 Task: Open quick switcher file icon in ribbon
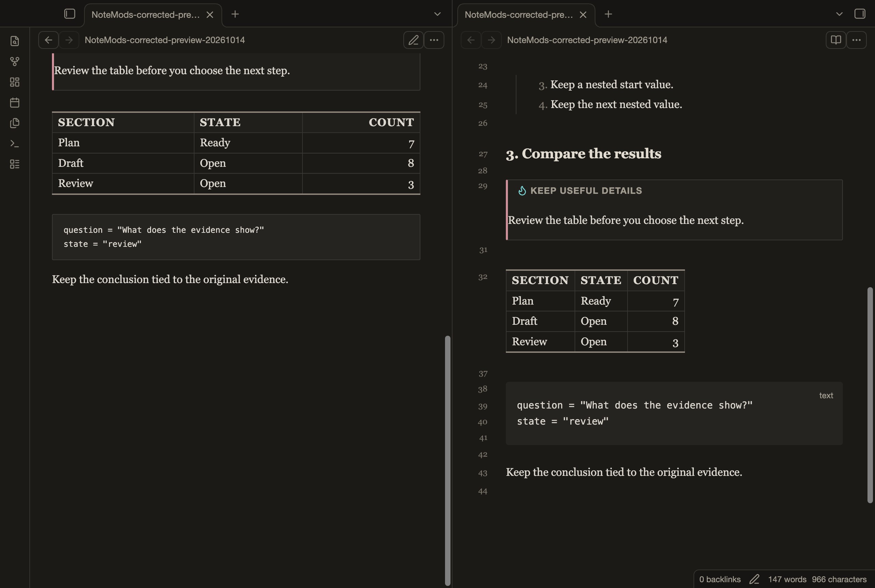[15, 41]
